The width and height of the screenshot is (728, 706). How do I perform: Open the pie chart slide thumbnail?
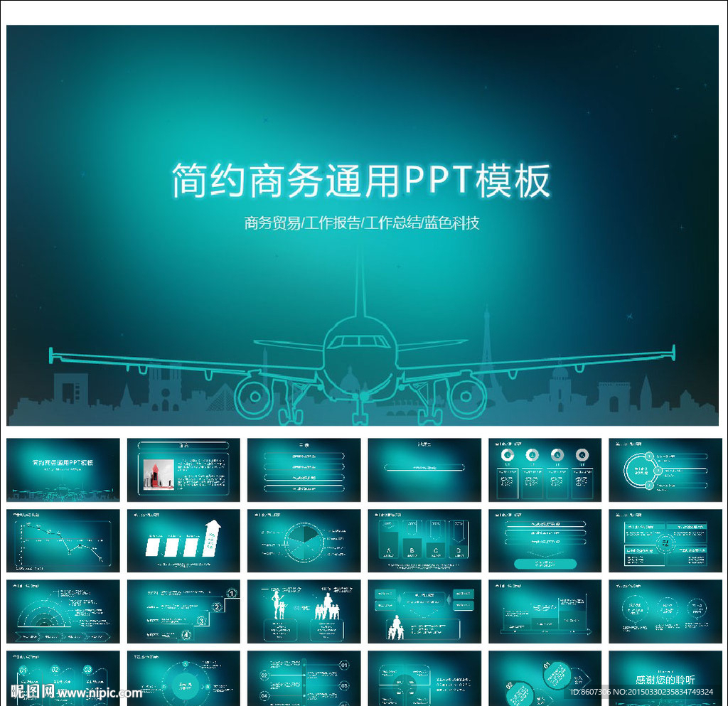point(304,541)
